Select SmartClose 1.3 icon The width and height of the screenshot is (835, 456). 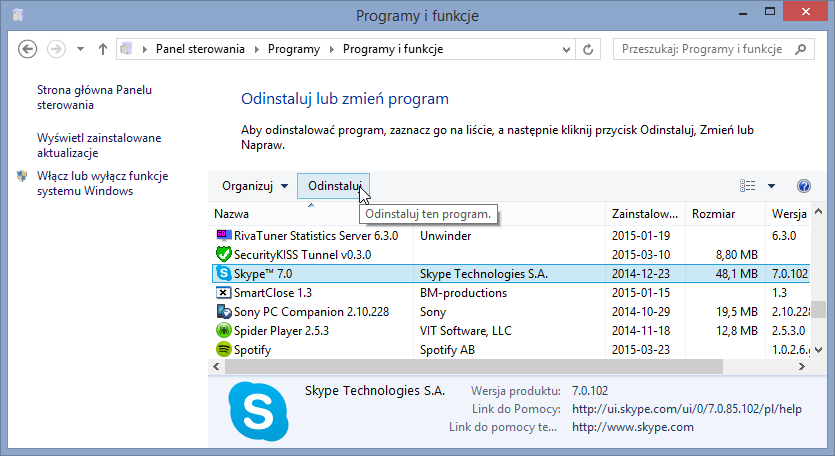pos(224,292)
